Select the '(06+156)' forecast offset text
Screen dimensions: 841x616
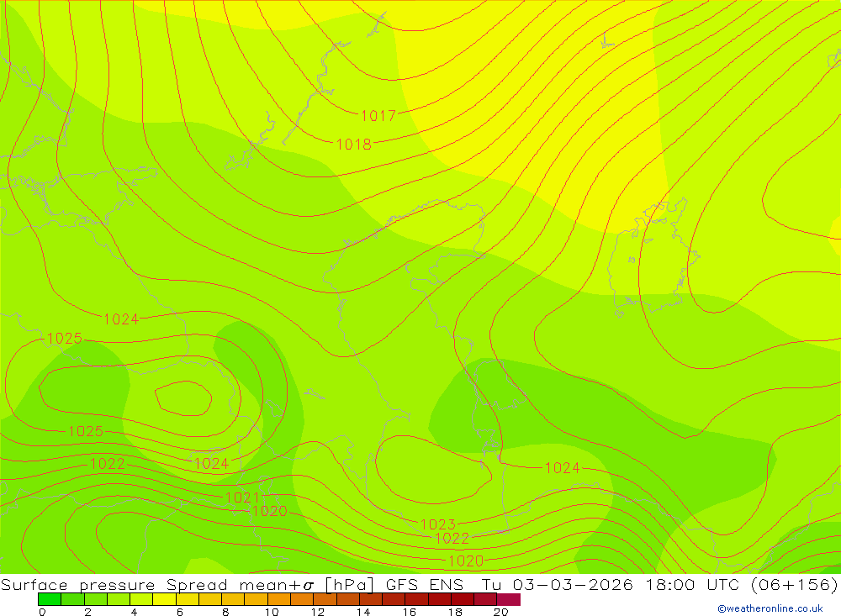[x=795, y=584]
